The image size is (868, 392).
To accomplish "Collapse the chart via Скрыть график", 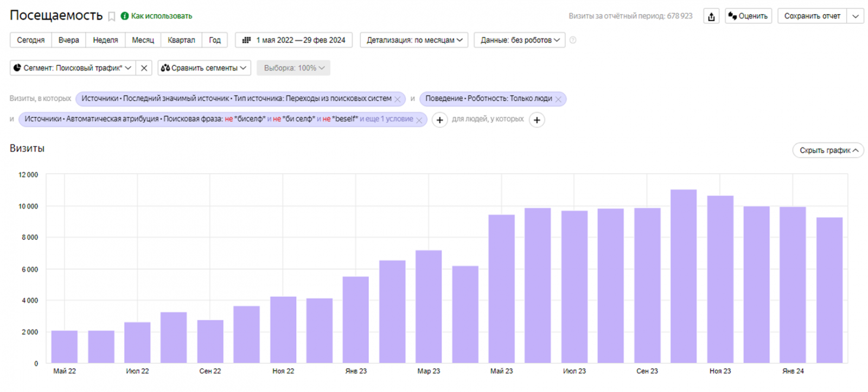I will (x=828, y=150).
